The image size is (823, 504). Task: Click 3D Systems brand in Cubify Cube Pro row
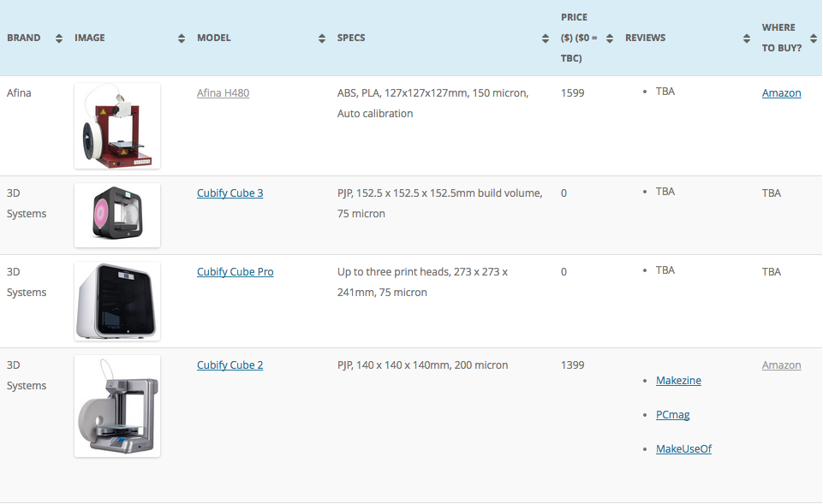pyautogui.click(x=27, y=282)
